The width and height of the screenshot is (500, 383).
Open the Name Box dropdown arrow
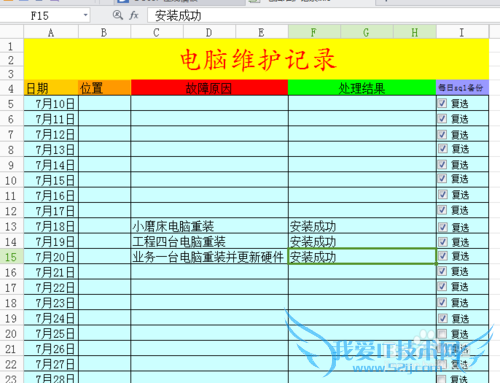[x=85, y=15]
